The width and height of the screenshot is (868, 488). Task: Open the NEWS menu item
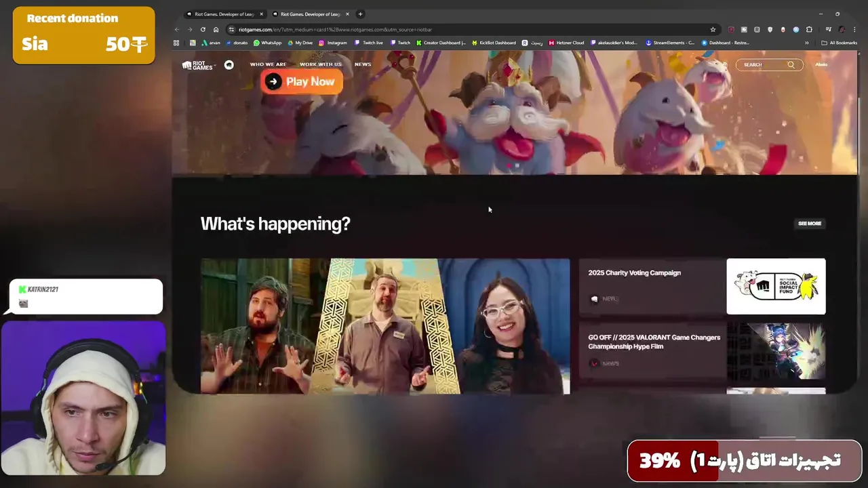tap(363, 64)
